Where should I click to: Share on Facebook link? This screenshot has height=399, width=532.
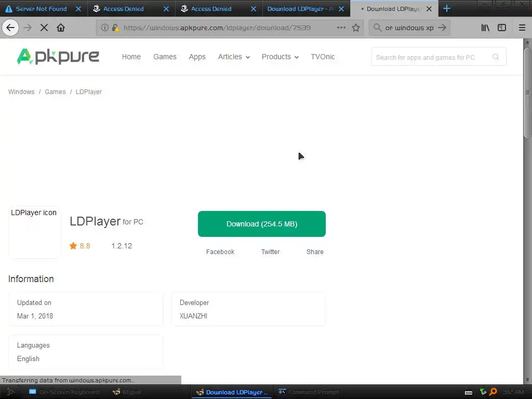coord(220,252)
